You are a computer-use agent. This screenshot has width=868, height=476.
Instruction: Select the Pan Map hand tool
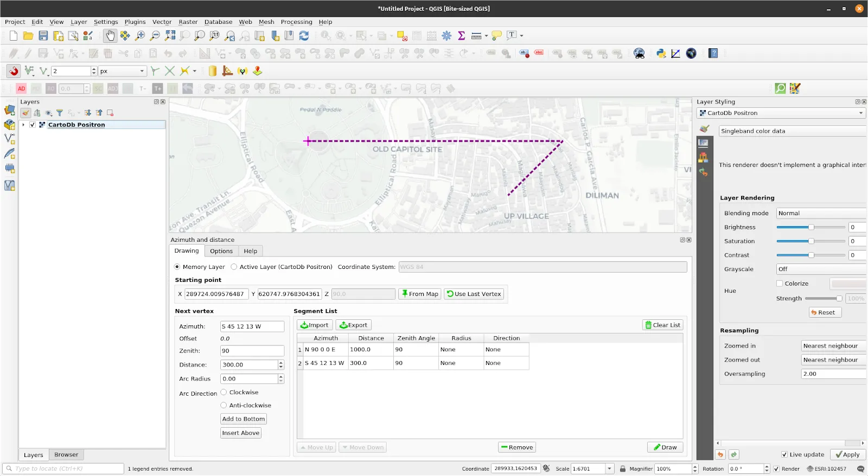coord(110,36)
